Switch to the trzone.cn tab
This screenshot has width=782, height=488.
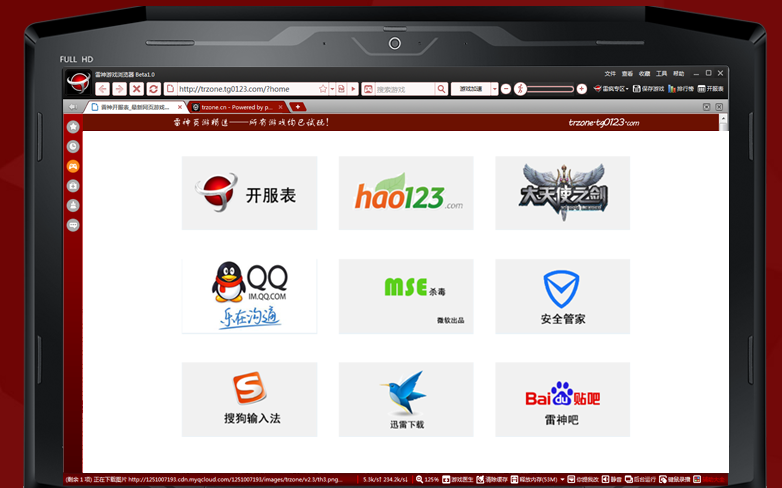236,107
